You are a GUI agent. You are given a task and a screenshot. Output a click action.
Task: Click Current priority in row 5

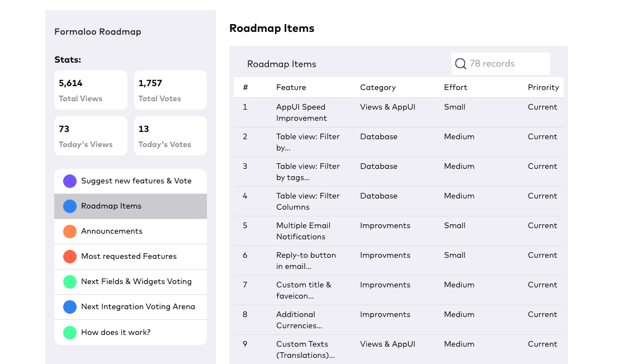542,225
